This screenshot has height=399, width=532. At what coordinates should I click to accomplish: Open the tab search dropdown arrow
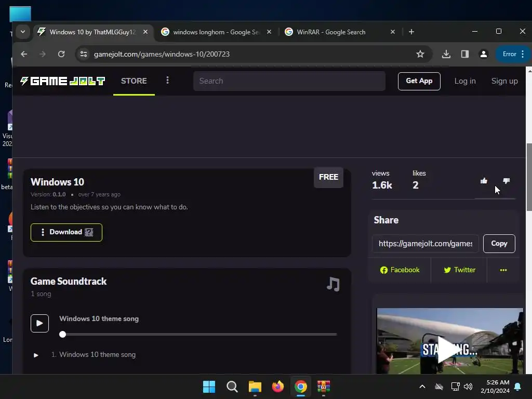(23, 32)
